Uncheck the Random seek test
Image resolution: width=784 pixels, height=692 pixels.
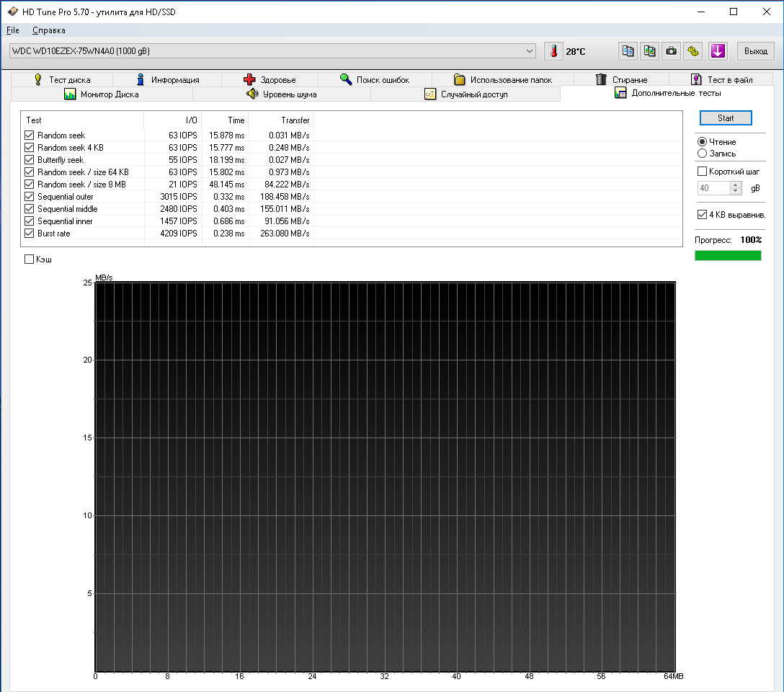tap(29, 135)
